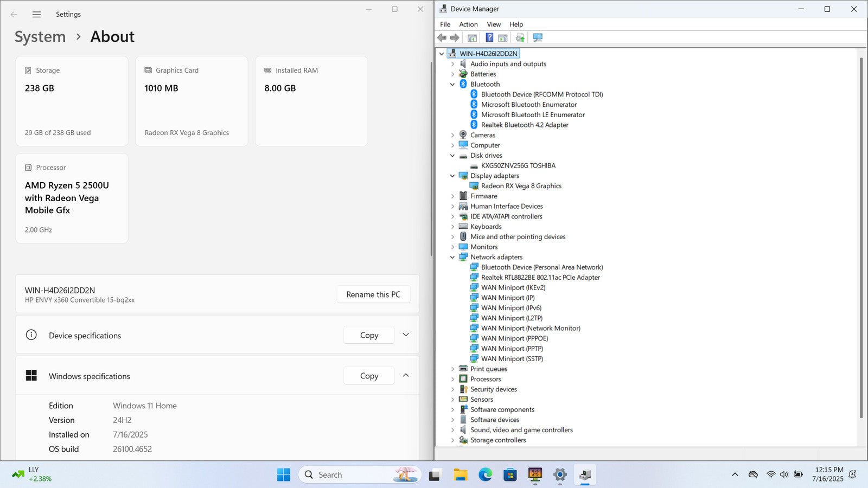Click the Update device driver toolbar icon
This screenshot has width=868, height=488.
coord(520,38)
